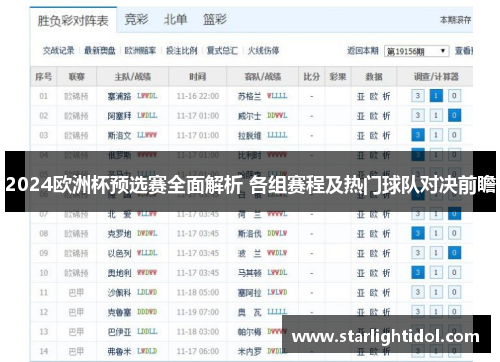This screenshot has height=362, width=500.
Task: Click away team 拉脱维 in row 03
Action: tap(249, 136)
